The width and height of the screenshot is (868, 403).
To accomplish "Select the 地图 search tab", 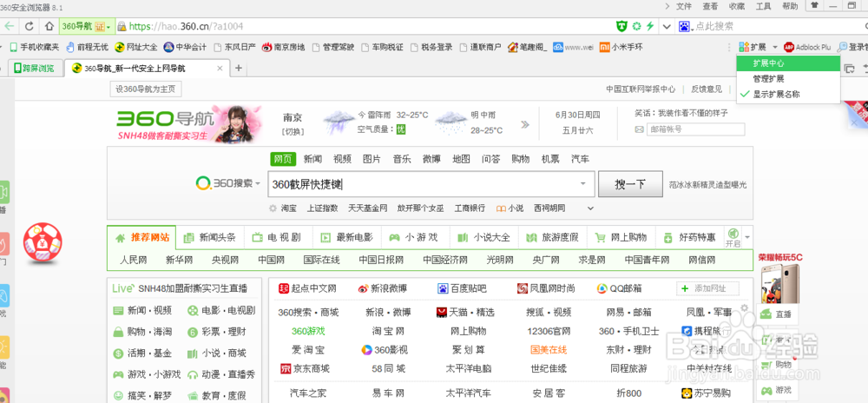I will pyautogui.click(x=461, y=159).
